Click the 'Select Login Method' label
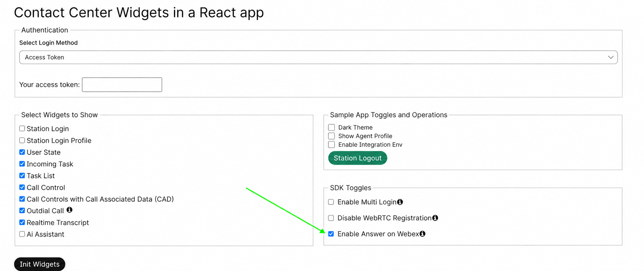The width and height of the screenshot is (644, 271). (49, 43)
